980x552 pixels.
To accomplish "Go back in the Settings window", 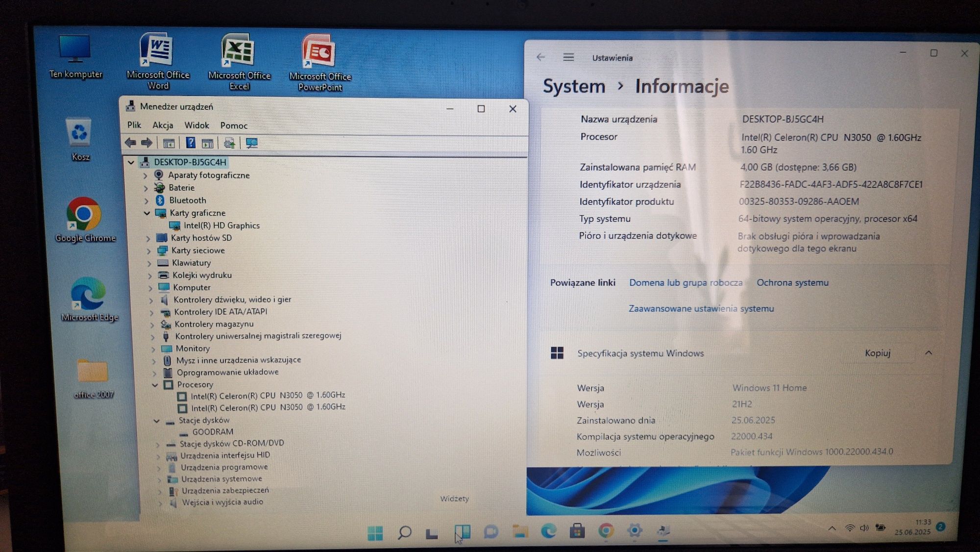I will point(540,57).
